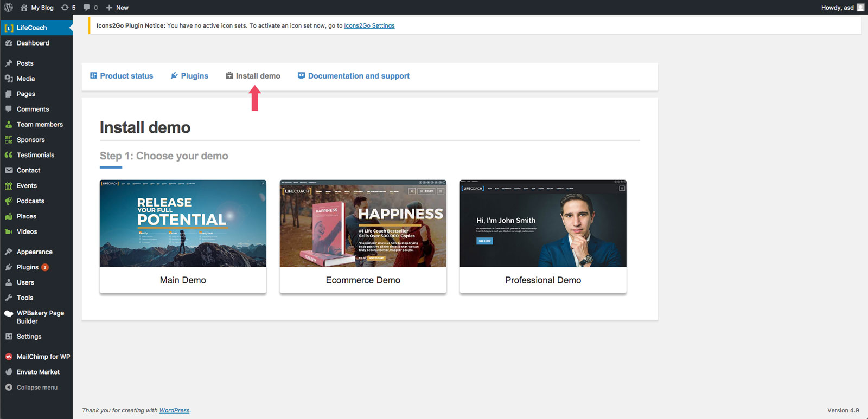Click the Comments icon in sidebar menu

tap(9, 109)
